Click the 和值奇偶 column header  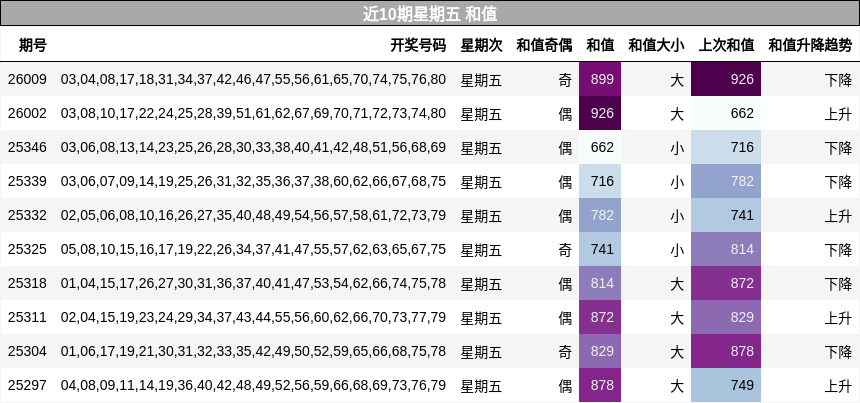[x=544, y=45]
